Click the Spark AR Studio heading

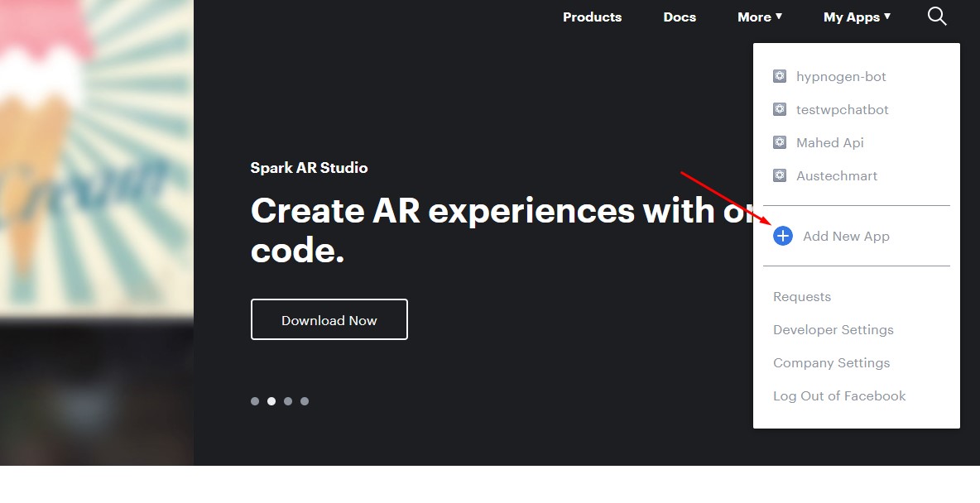[309, 167]
